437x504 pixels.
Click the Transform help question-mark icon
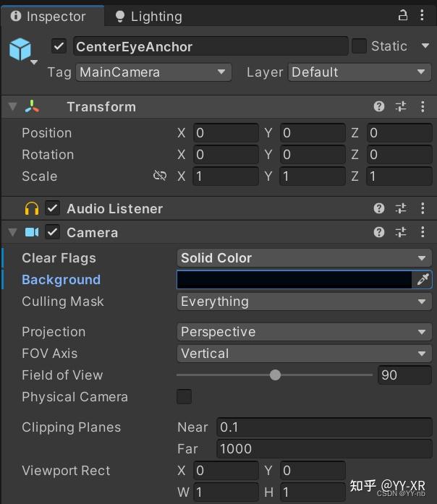379,107
